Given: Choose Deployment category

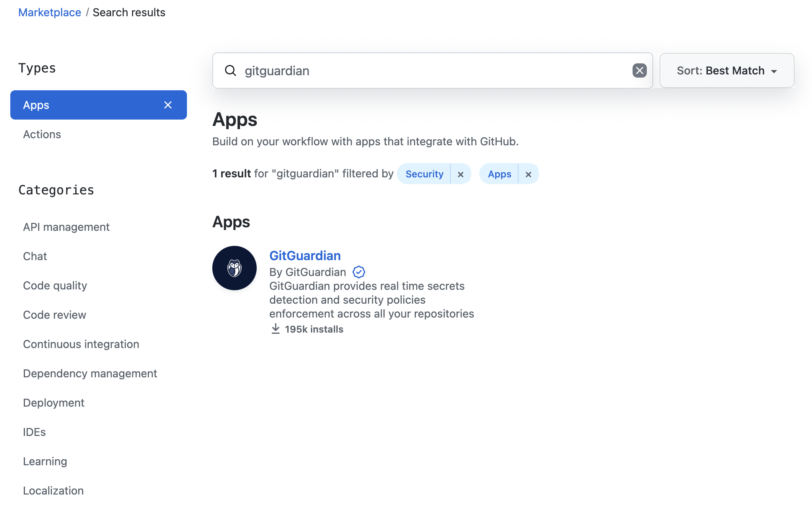Looking at the screenshot, I should (x=53, y=403).
